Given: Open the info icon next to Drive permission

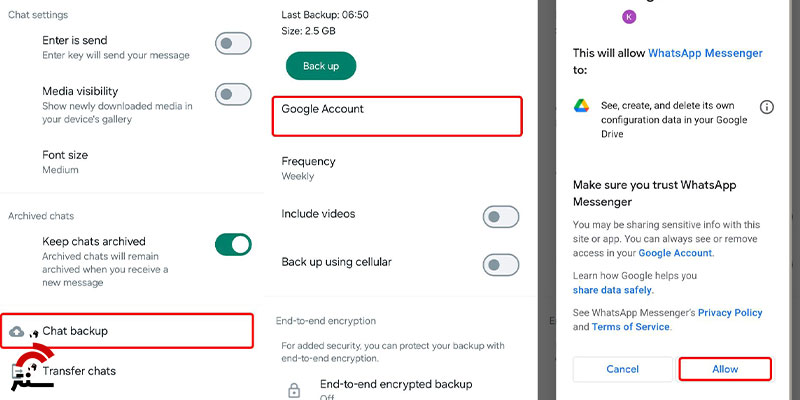Looking at the screenshot, I should (766, 107).
